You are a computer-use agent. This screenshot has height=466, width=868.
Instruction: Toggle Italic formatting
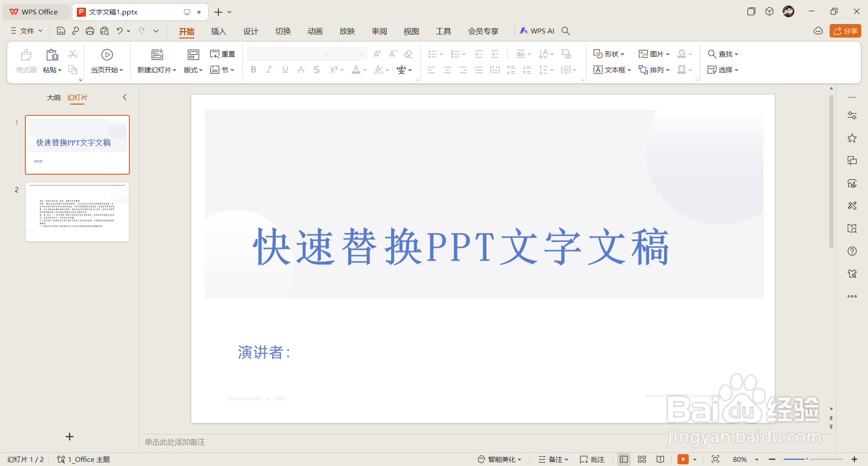tap(269, 70)
